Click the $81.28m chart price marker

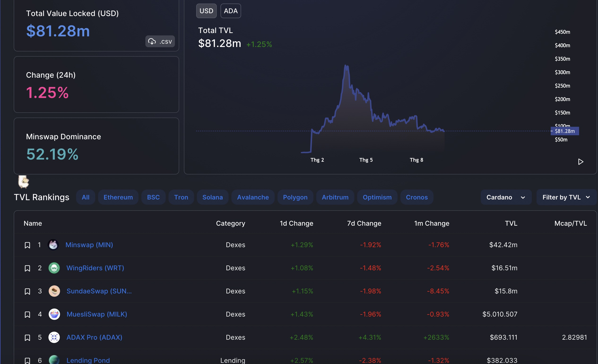pyautogui.click(x=565, y=131)
